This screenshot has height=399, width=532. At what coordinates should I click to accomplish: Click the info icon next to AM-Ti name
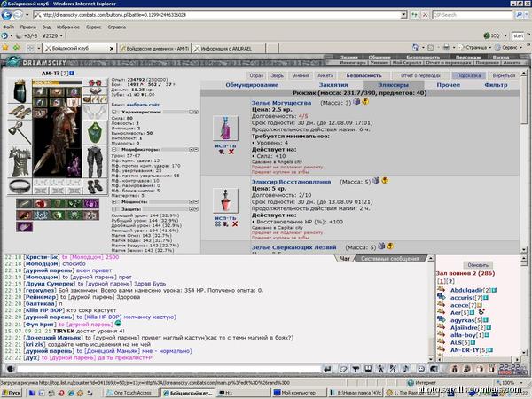click(x=72, y=73)
